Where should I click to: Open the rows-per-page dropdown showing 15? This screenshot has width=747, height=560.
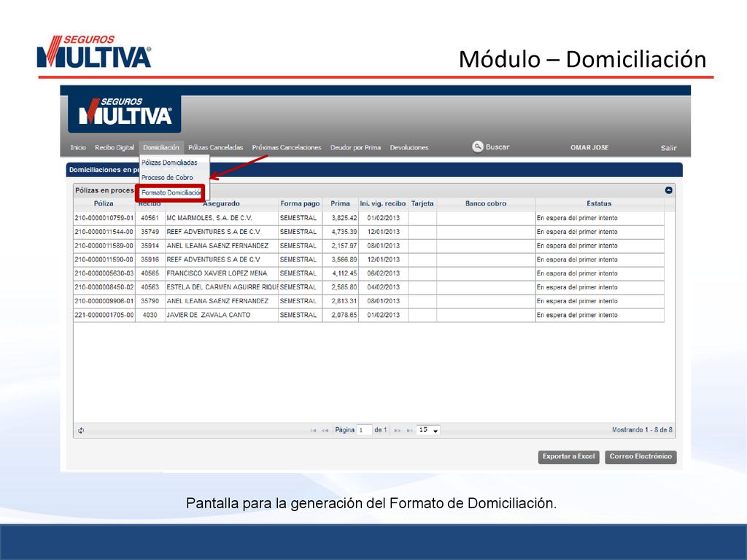tap(427, 430)
